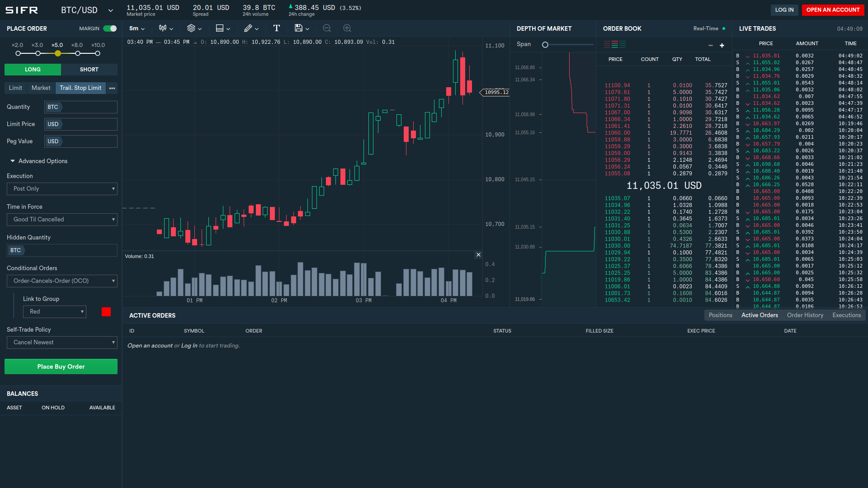Zoom out on the chart

click(327, 28)
